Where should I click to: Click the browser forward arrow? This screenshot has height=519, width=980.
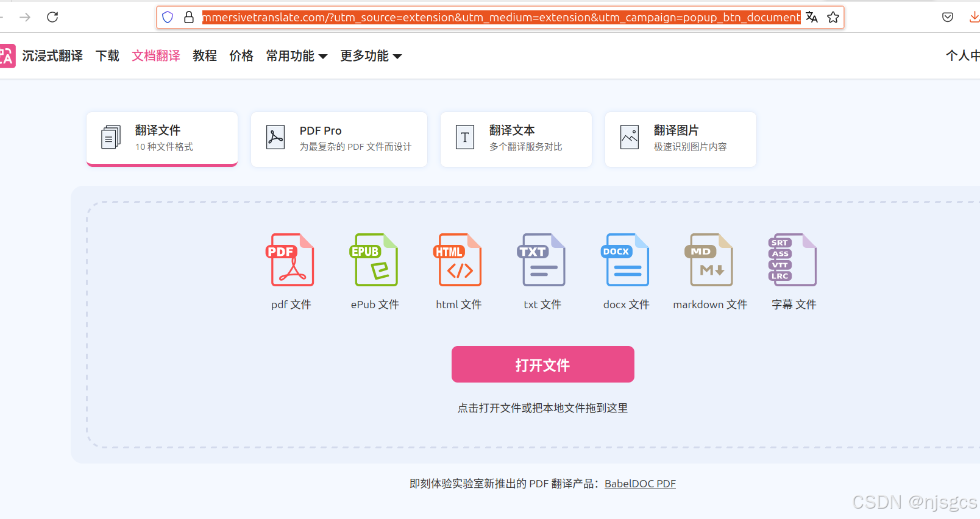coord(25,17)
